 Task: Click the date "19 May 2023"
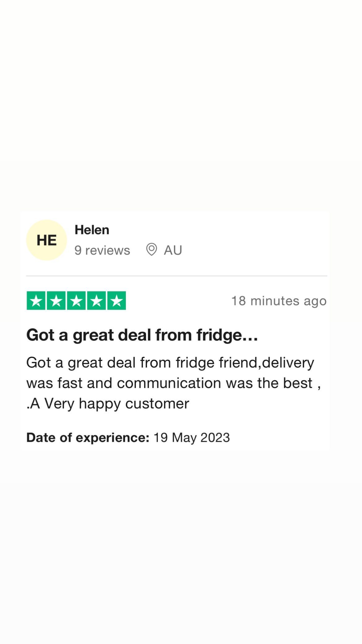(x=192, y=438)
